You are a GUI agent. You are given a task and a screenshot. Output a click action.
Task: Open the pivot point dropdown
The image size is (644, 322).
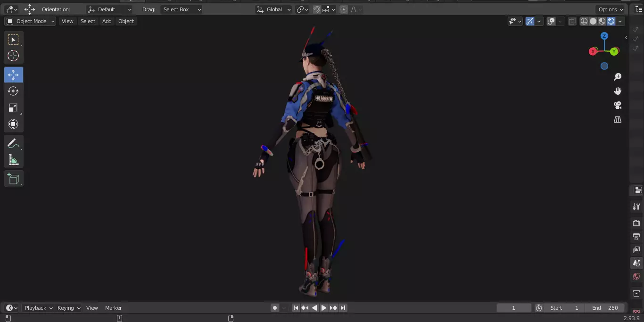[x=303, y=9]
